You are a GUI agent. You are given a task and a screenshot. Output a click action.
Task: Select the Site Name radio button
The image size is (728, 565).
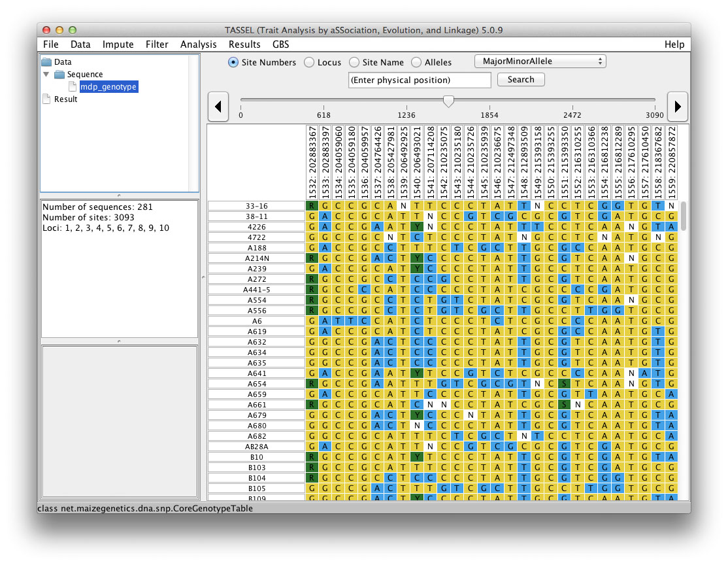point(354,62)
